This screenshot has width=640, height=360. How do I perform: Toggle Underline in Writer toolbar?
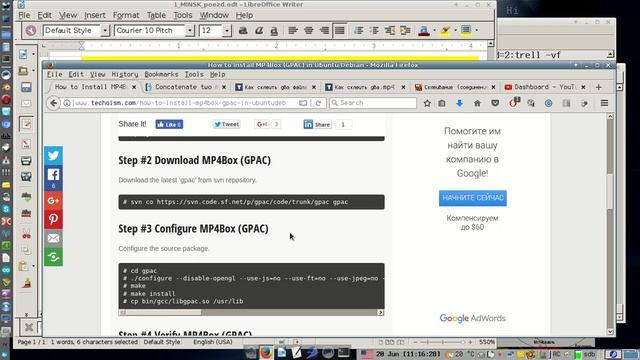[274, 31]
